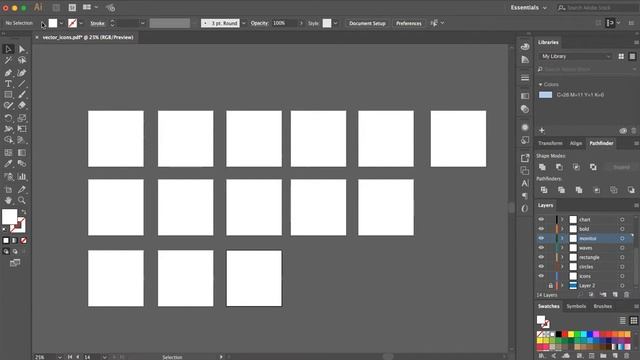Click the Unite shape mode icon
This screenshot has height=360, width=640.
point(542,167)
